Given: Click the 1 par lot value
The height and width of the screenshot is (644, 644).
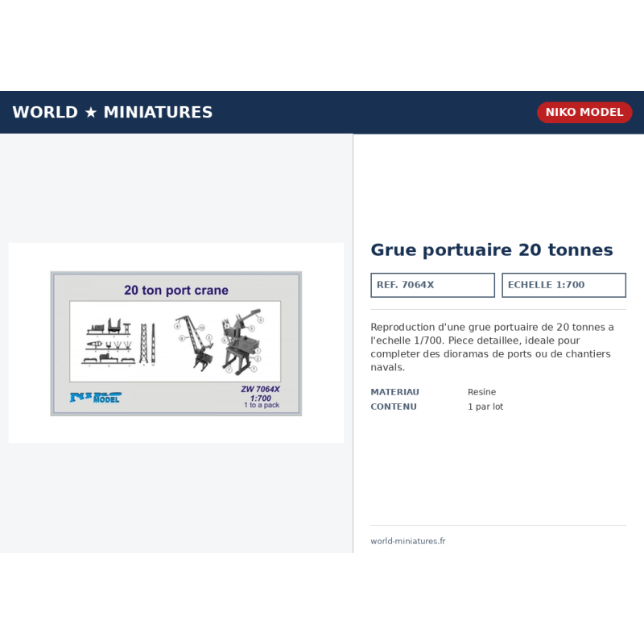Looking at the screenshot, I should (485, 407).
